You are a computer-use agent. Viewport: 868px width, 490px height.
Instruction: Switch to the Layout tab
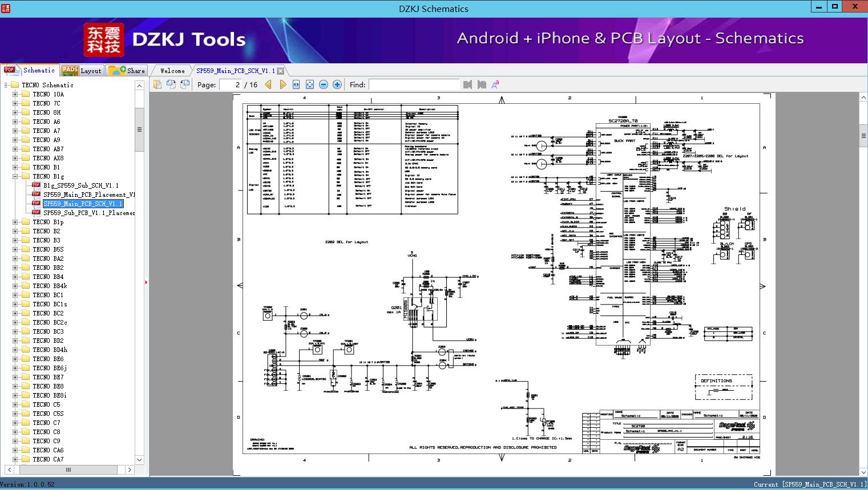(x=82, y=71)
